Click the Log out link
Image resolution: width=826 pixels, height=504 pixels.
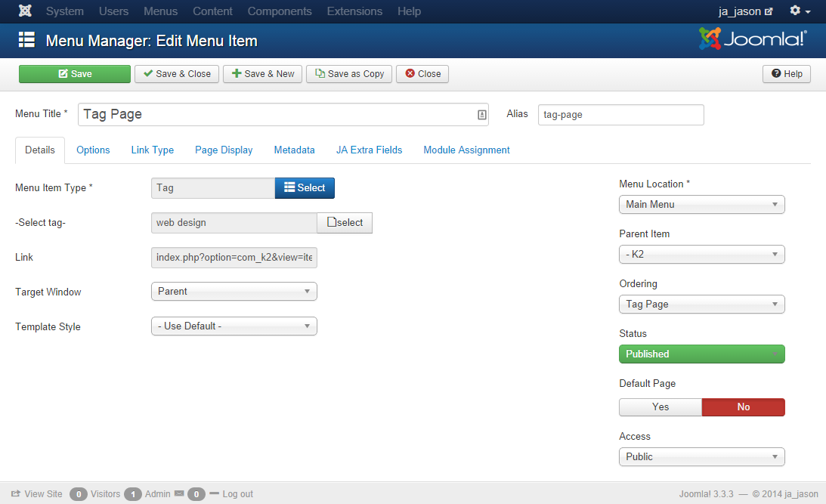(237, 494)
